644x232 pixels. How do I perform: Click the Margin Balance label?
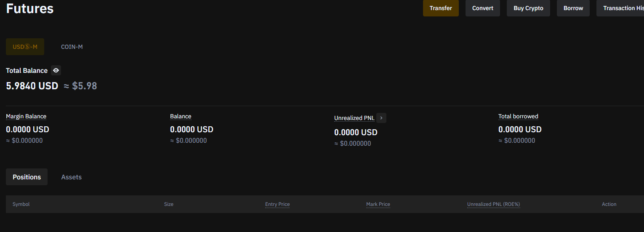click(x=26, y=116)
